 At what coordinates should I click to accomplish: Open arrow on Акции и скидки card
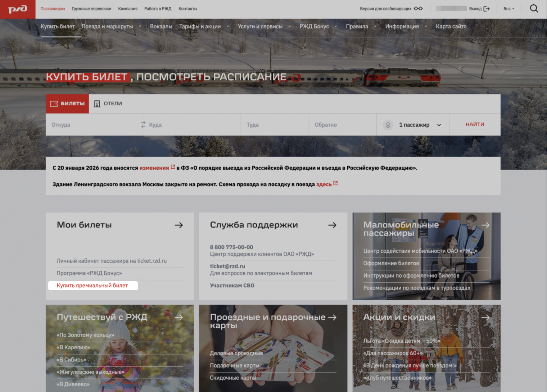(x=485, y=318)
